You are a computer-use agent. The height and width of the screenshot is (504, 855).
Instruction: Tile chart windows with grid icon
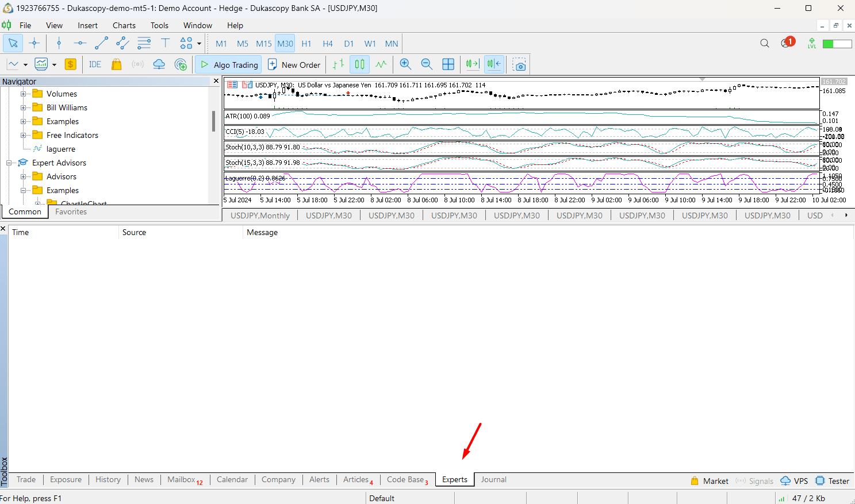click(448, 64)
